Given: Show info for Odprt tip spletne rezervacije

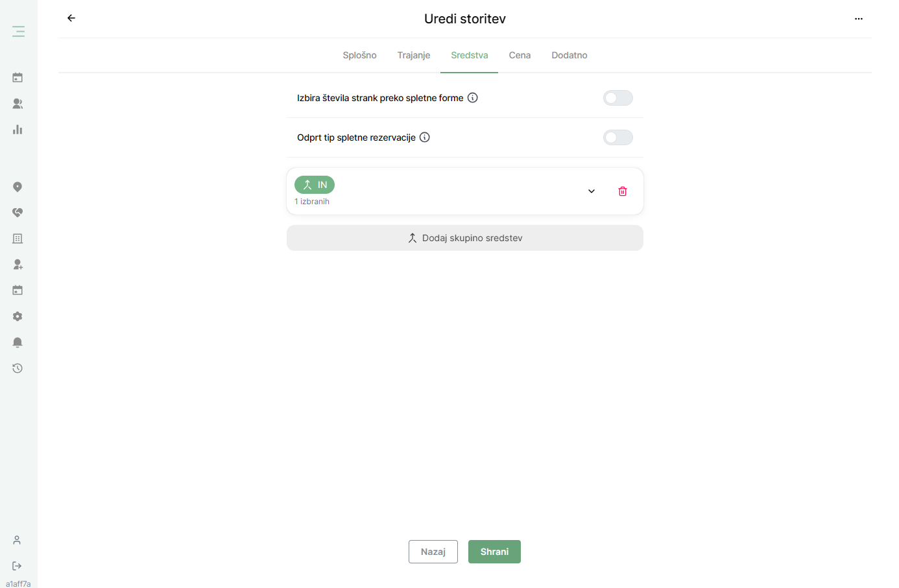Looking at the screenshot, I should pyautogui.click(x=425, y=137).
